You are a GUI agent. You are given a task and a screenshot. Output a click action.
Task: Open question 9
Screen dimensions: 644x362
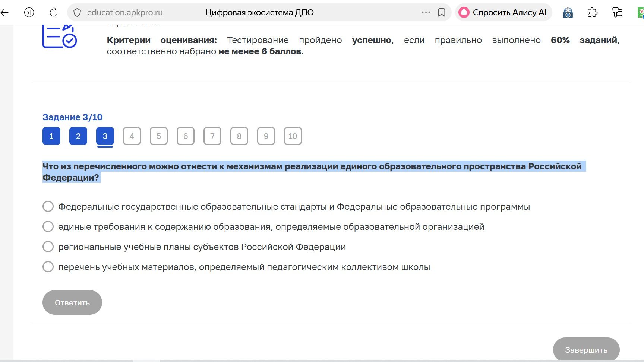pyautogui.click(x=266, y=136)
